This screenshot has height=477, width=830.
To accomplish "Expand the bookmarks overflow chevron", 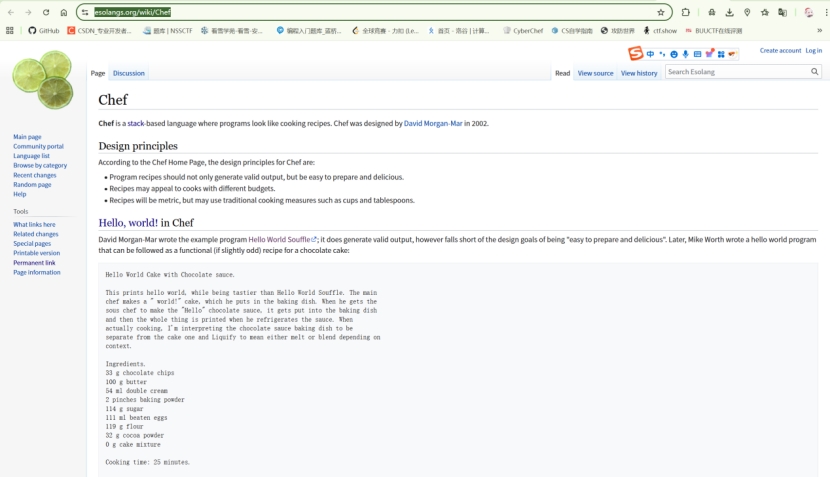I will pyautogui.click(x=819, y=31).
